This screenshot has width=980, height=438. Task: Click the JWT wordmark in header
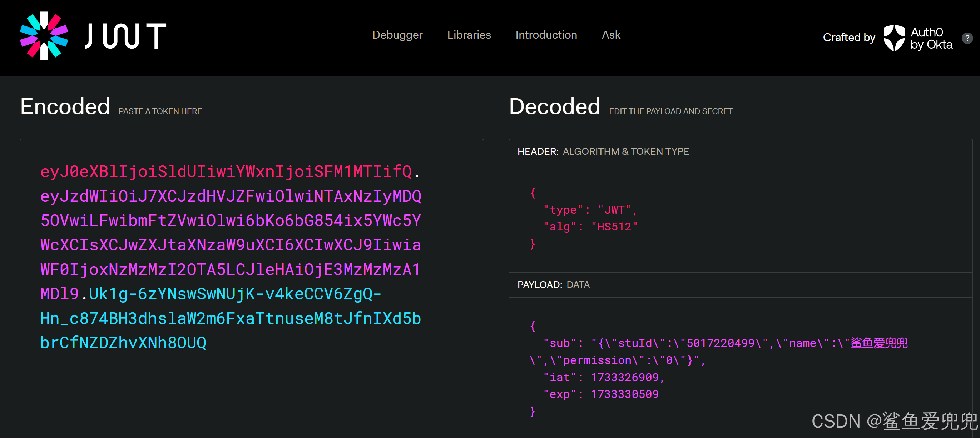[x=125, y=36]
